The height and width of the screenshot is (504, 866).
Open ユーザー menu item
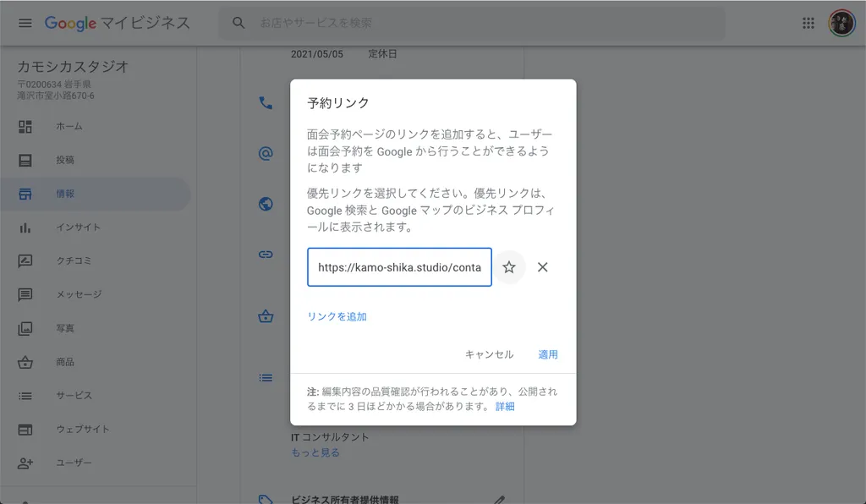(x=74, y=463)
